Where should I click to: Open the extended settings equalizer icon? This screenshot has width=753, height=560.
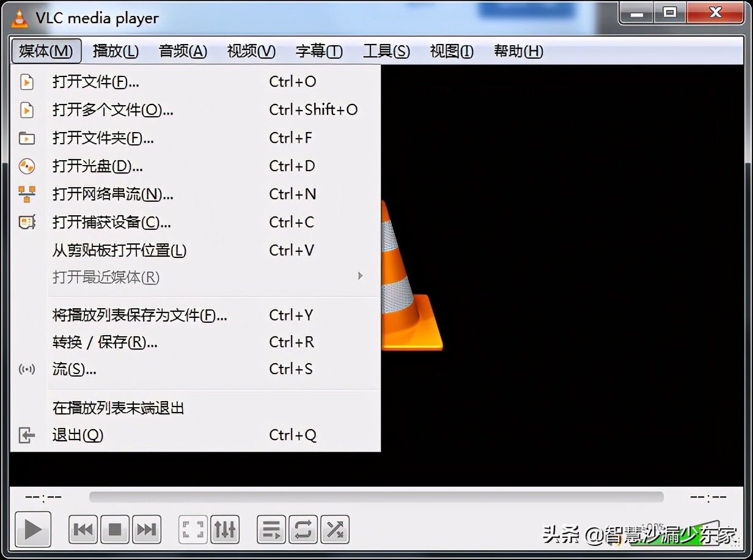click(225, 529)
